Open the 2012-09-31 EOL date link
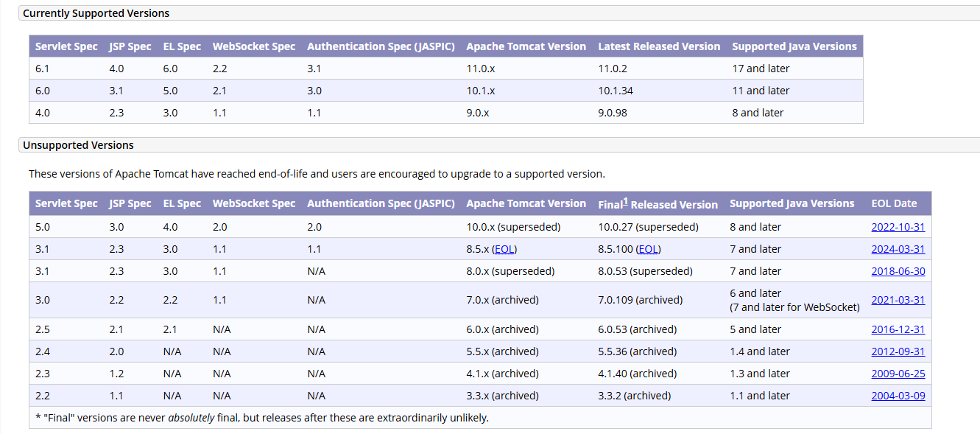The width and height of the screenshot is (980, 434). [x=898, y=351]
